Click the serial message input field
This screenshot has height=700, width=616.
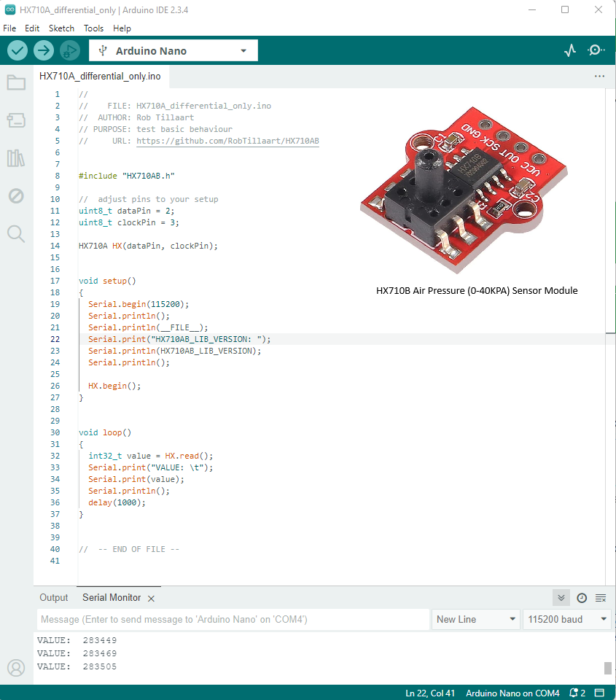pyautogui.click(x=232, y=620)
